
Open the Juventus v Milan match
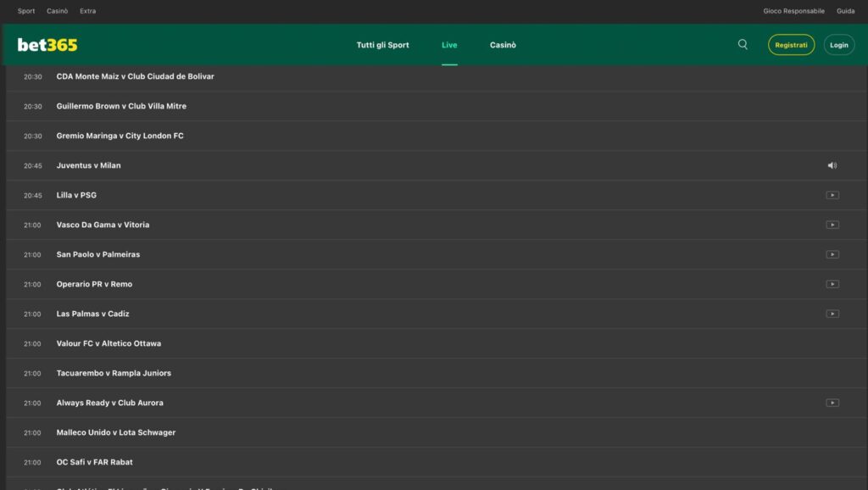[x=88, y=166]
